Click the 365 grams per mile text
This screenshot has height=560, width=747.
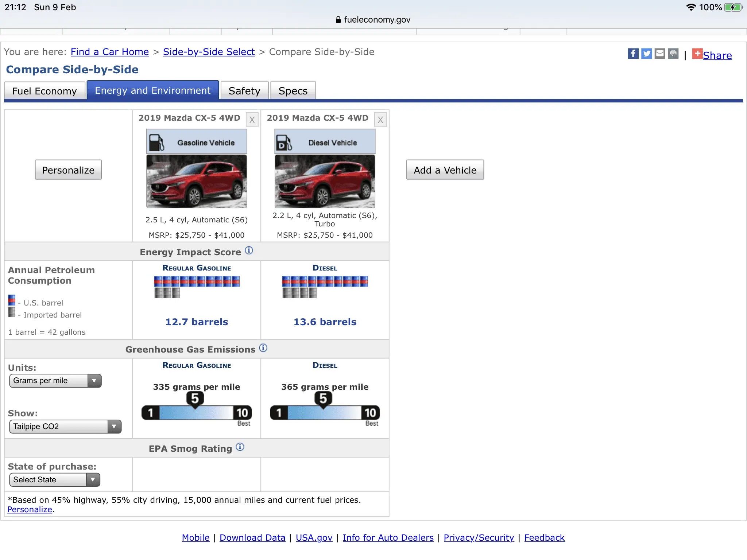pos(325,387)
